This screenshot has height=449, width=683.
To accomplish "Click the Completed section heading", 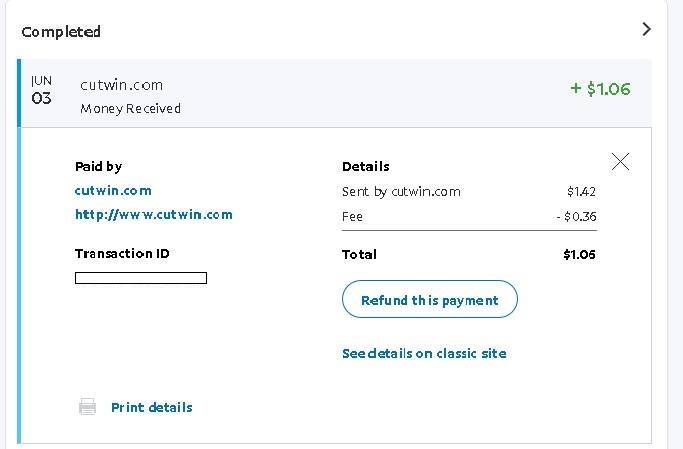I will (x=61, y=32).
